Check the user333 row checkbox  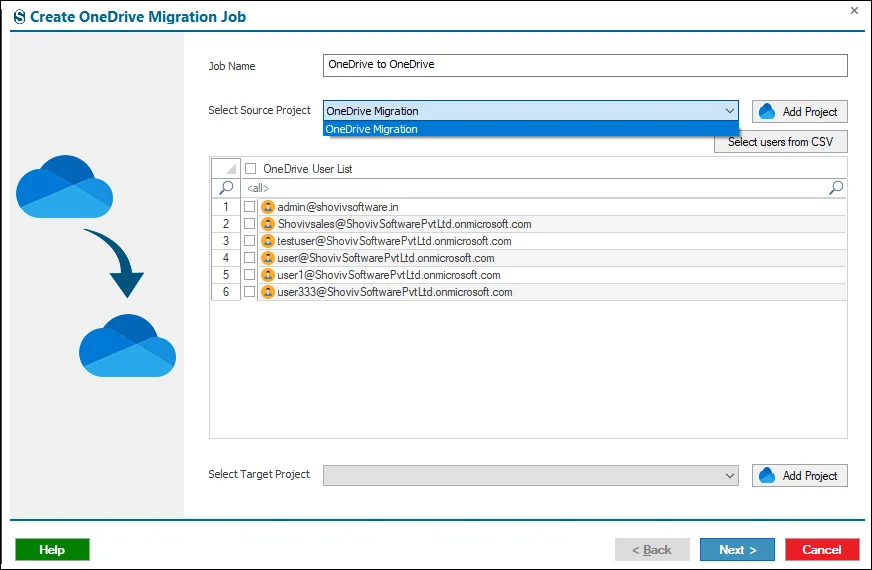pos(249,292)
